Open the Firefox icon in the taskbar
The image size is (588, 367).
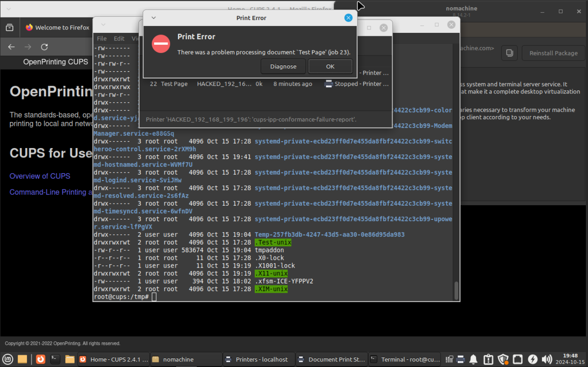pos(41,359)
